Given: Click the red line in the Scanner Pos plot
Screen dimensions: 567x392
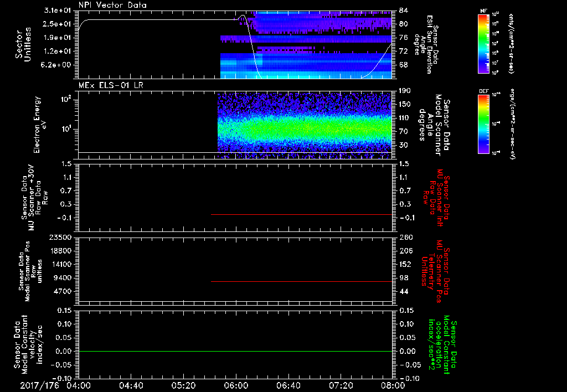Looking at the screenshot, I should click(301, 281).
